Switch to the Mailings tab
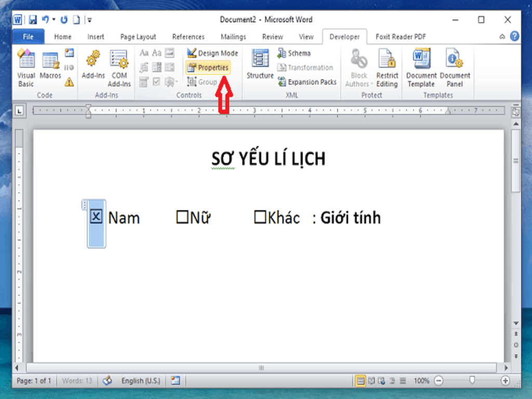The height and width of the screenshot is (399, 532). tap(233, 36)
